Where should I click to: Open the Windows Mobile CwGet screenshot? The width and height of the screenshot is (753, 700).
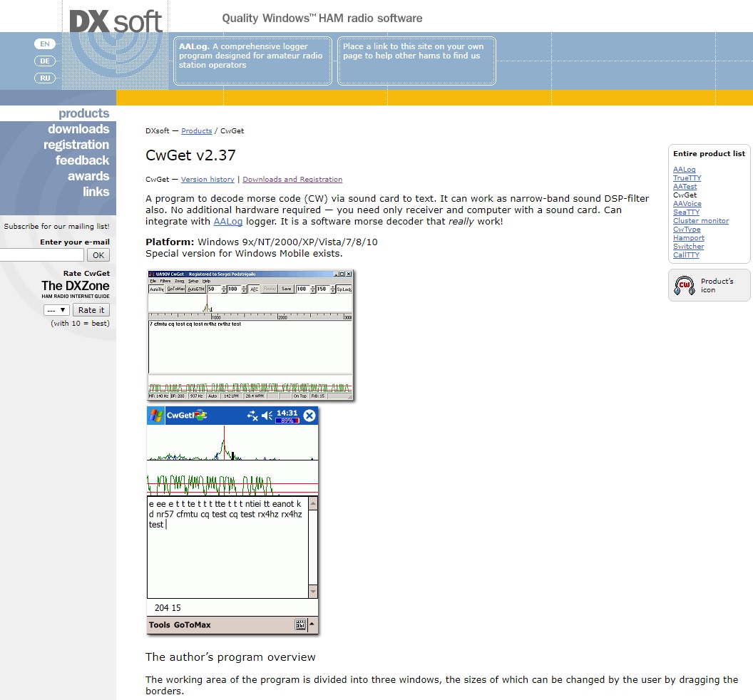coord(232,520)
